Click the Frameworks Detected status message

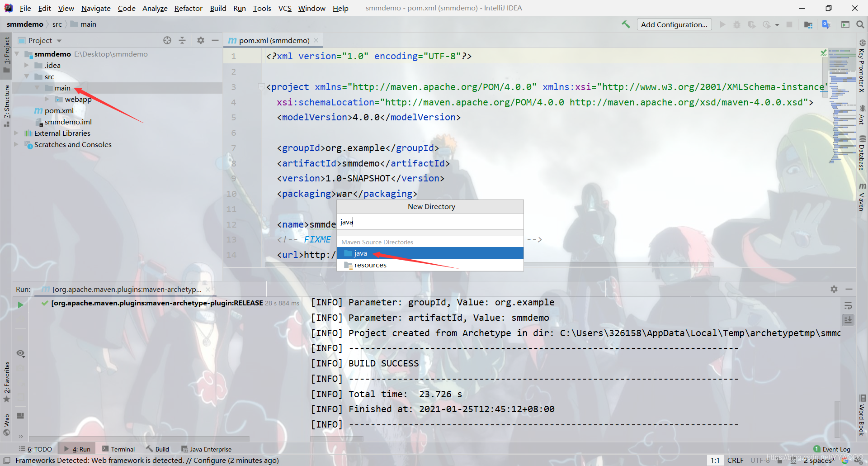point(147,461)
